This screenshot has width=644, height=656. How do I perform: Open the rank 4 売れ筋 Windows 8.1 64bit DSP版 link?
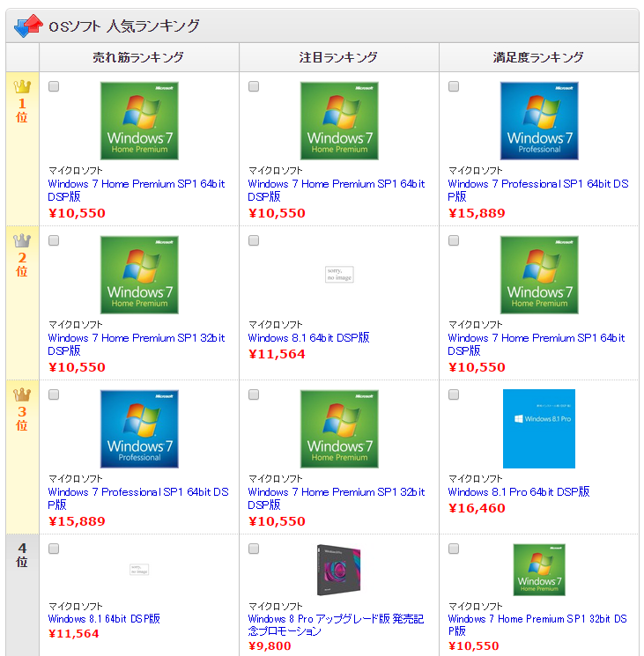104,619
